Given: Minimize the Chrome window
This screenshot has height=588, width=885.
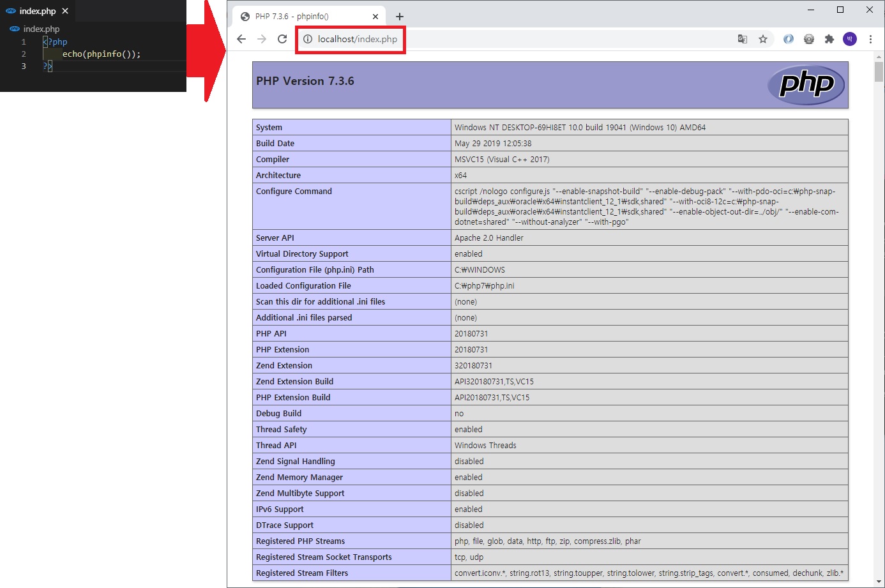Looking at the screenshot, I should coord(811,10).
